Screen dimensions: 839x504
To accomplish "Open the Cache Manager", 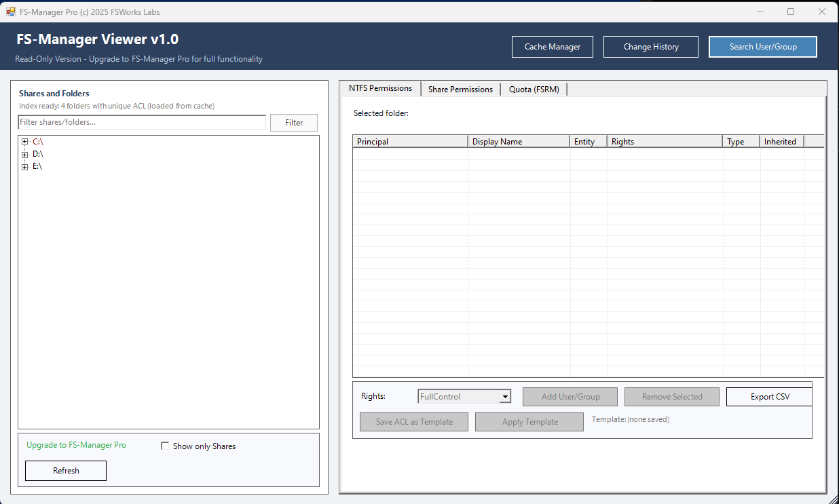I will tap(552, 47).
